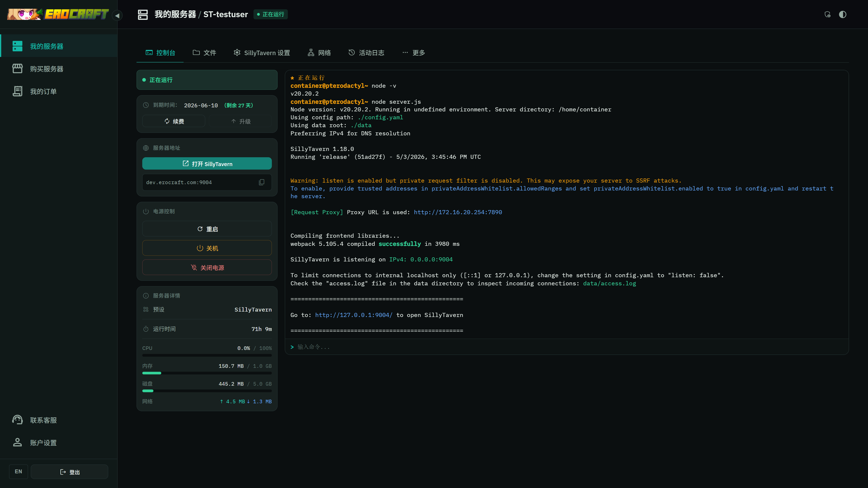Open My Servers in the sidebar
868x488 pixels.
tap(59, 46)
